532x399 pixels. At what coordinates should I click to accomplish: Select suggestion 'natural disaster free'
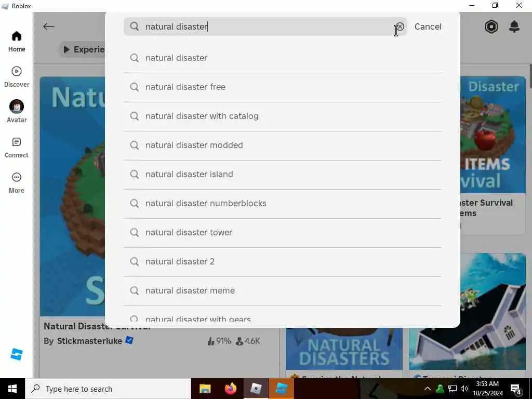point(282,87)
